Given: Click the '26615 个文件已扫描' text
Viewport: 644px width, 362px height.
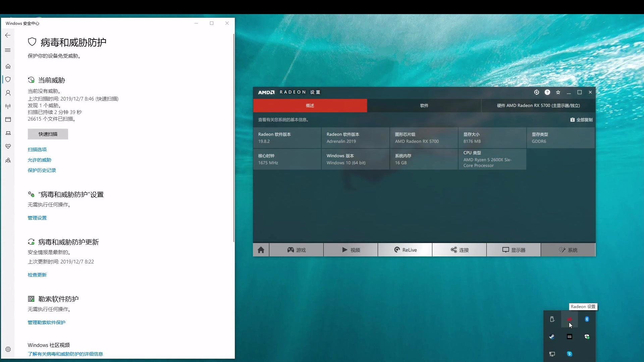Looking at the screenshot, I should click(52, 119).
